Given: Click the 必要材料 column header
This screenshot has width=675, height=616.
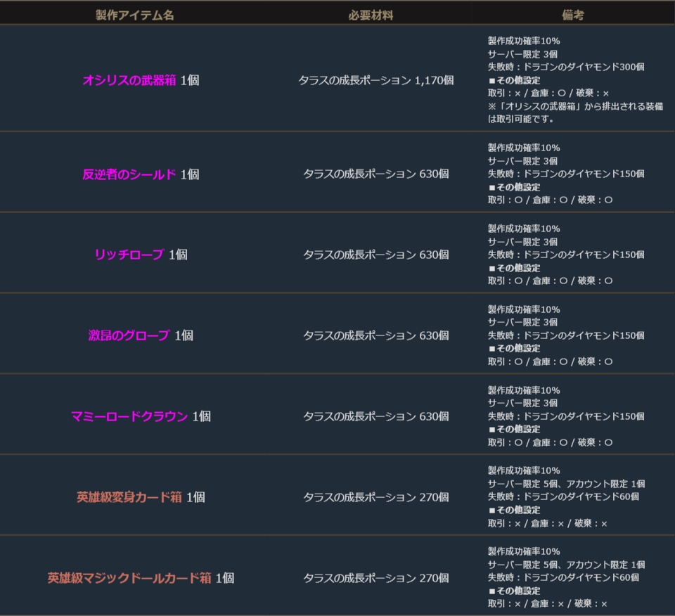Looking at the screenshot, I should [371, 15].
